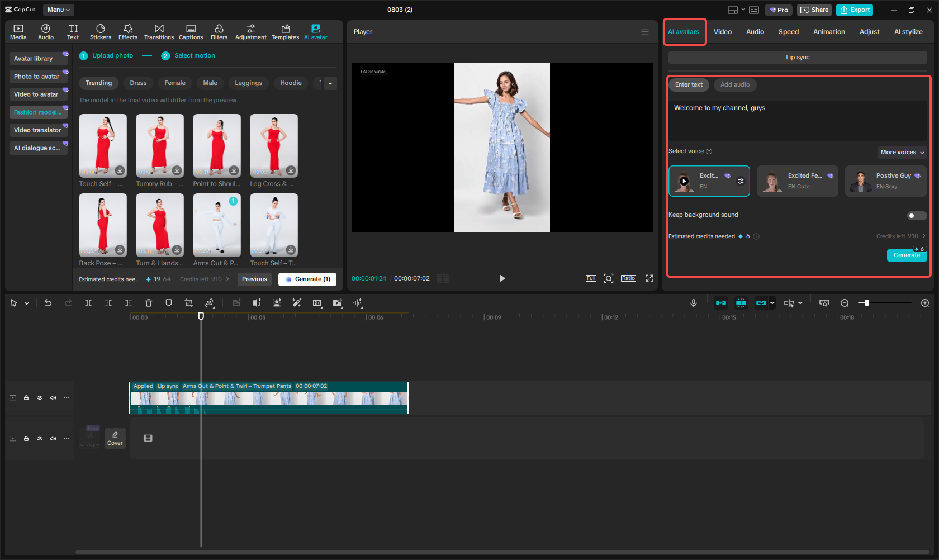Open the Transitions panel
Screen dimensions: 939x560
click(159, 31)
